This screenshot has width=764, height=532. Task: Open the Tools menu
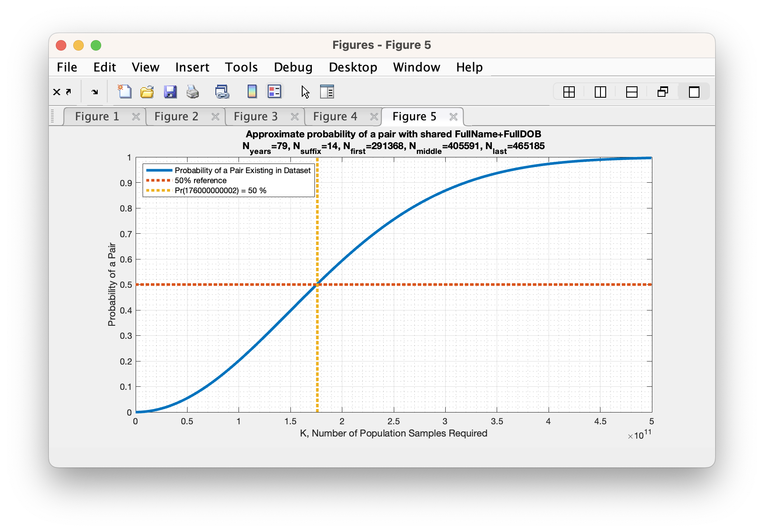[x=241, y=67]
